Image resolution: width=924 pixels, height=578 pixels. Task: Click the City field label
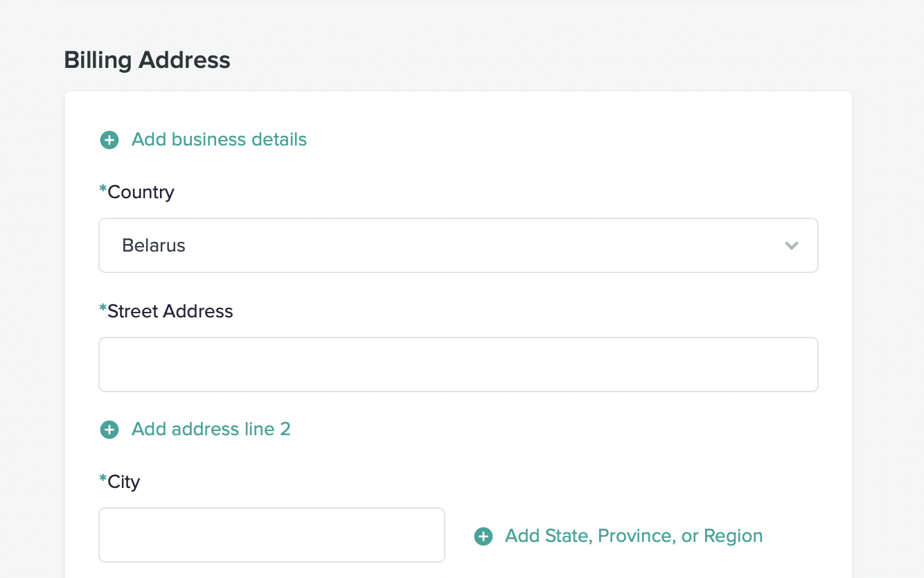(x=124, y=482)
